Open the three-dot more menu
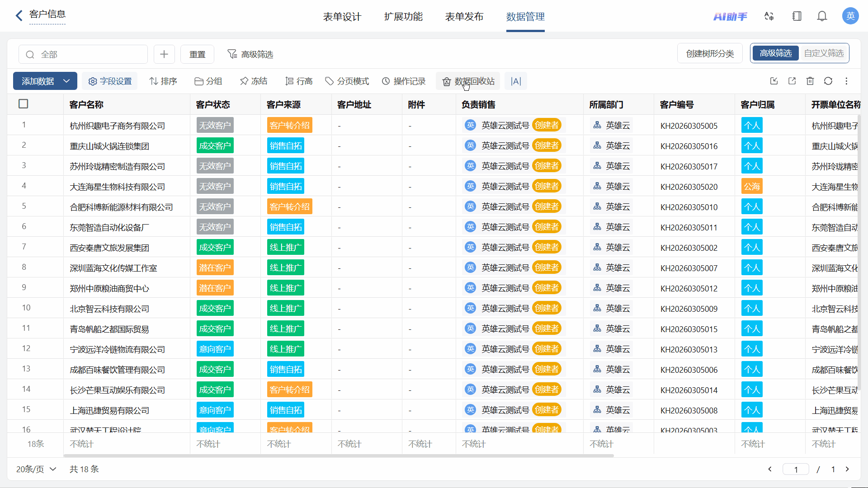Viewport: 868px width, 488px height. pyautogui.click(x=846, y=81)
